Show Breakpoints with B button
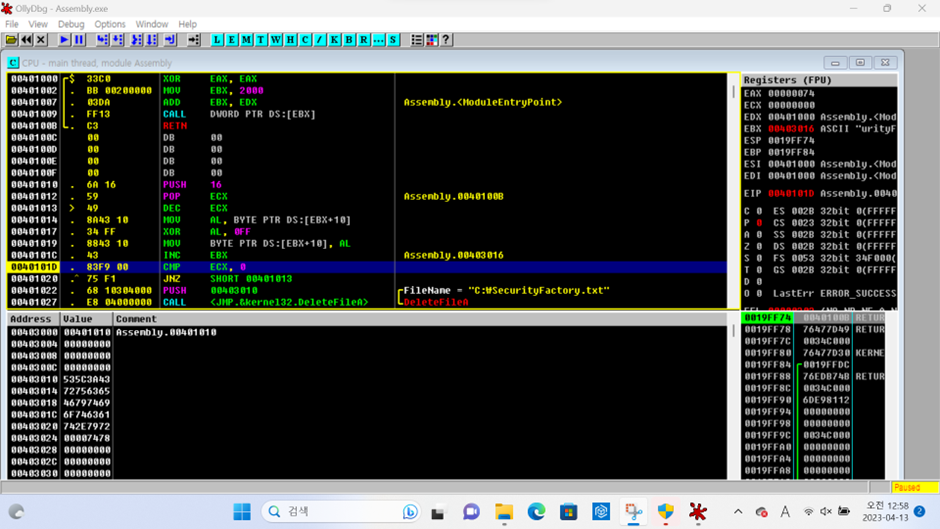Viewport: 940px width, 529px height. [x=349, y=40]
